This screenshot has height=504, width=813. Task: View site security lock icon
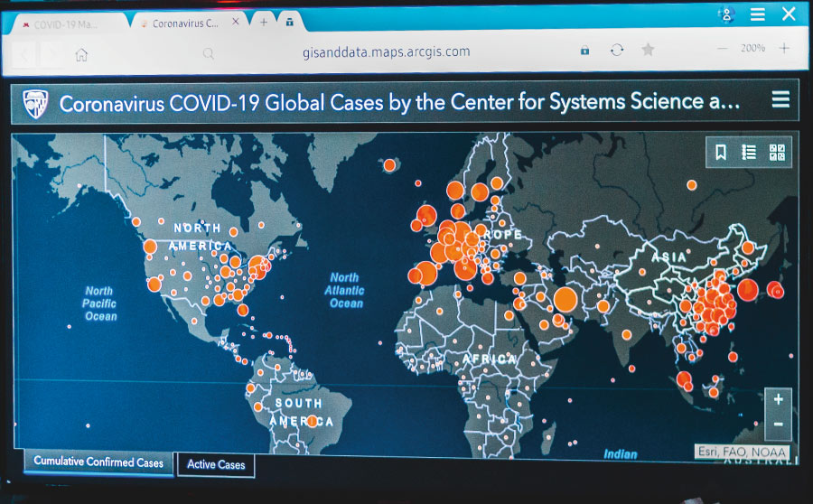coord(584,51)
